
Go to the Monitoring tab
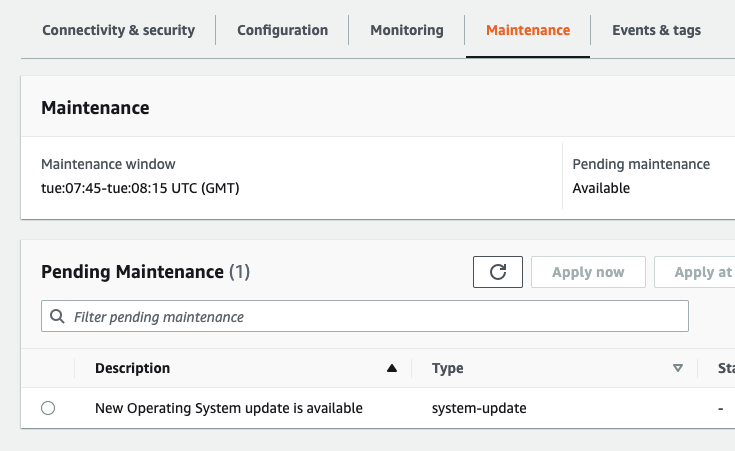click(x=406, y=30)
